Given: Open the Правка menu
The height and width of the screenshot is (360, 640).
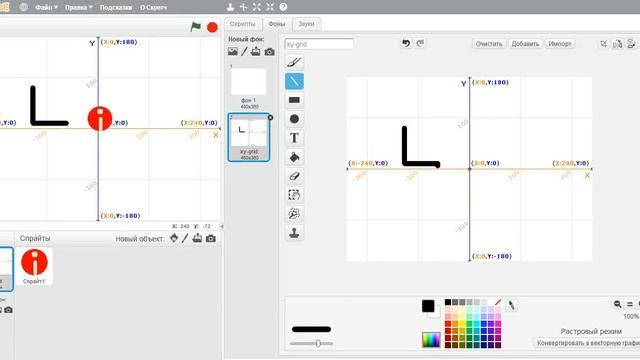Looking at the screenshot, I should pyautogui.click(x=79, y=7).
